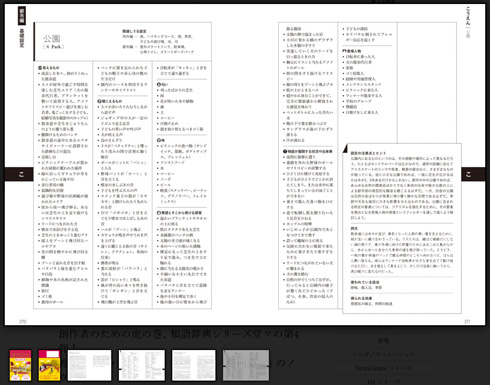Image resolution: width=490 pixels, height=385 pixels.
Task: Show the fifth thumbnail page spread
Action: tap(194, 365)
